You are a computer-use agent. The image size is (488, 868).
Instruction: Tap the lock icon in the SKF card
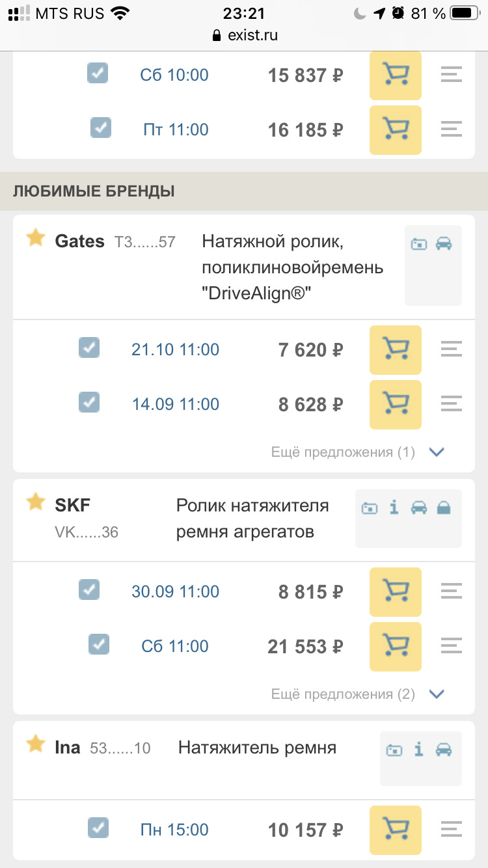(x=444, y=508)
